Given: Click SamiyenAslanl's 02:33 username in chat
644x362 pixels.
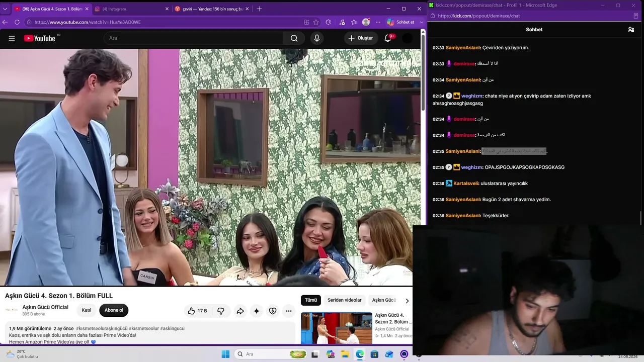Looking at the screenshot, I should tap(463, 48).
